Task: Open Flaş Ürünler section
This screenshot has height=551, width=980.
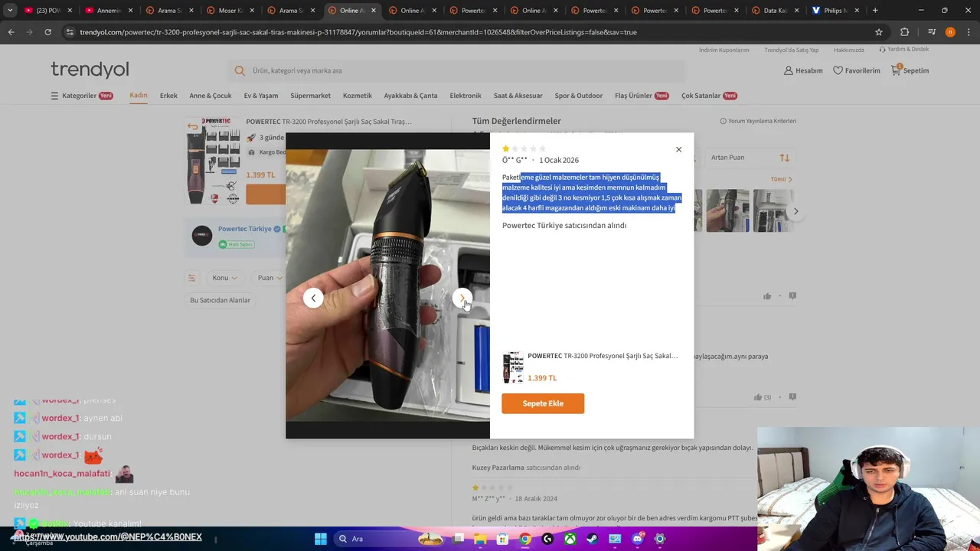Action: coord(642,96)
